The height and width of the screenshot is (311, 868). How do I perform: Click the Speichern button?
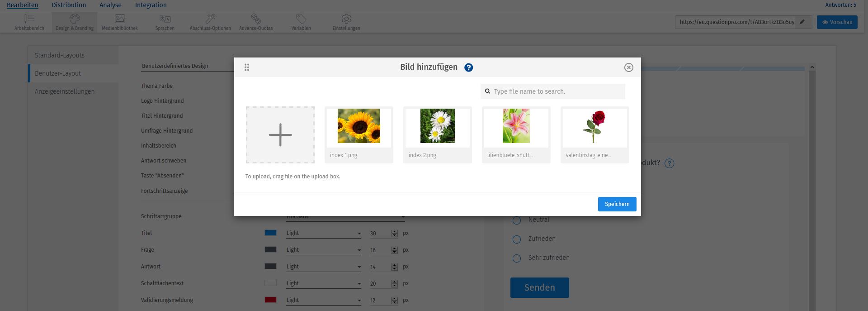[x=617, y=204]
